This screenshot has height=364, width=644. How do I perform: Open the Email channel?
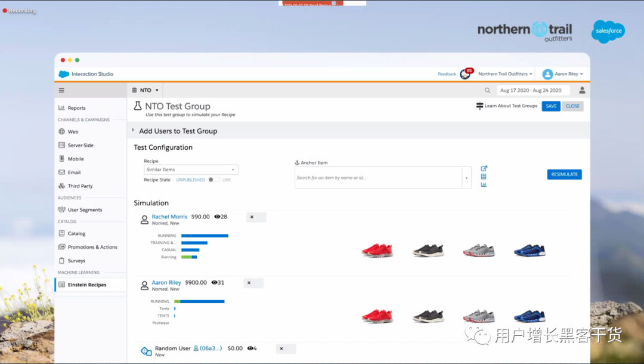point(74,172)
